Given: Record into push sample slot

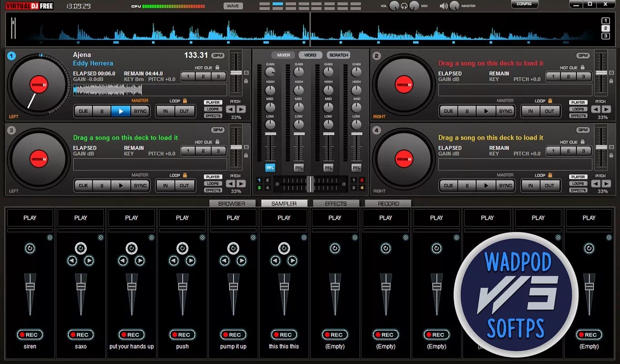Looking at the screenshot, I should pos(182,334).
